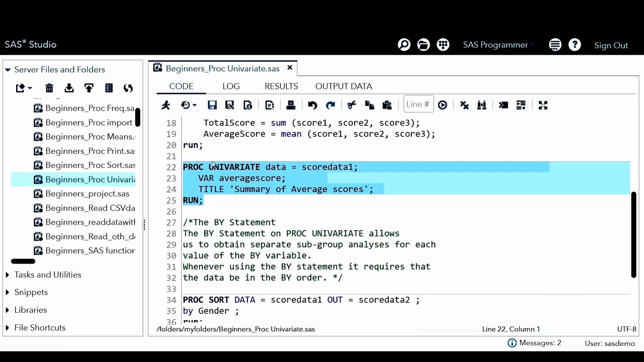This screenshot has width=644, height=362.
Task: Expand Tasks and Utilities section
Action: pyautogui.click(x=7, y=275)
